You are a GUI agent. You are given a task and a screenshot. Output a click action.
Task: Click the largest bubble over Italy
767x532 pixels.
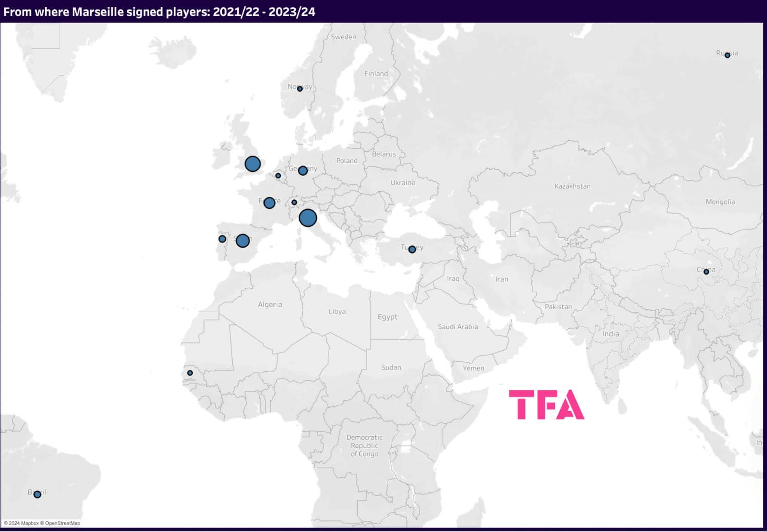[308, 218]
